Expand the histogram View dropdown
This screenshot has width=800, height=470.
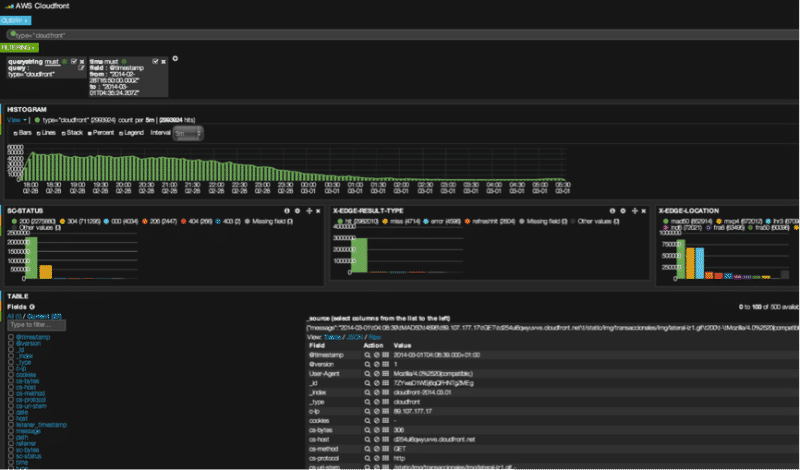tap(15, 120)
